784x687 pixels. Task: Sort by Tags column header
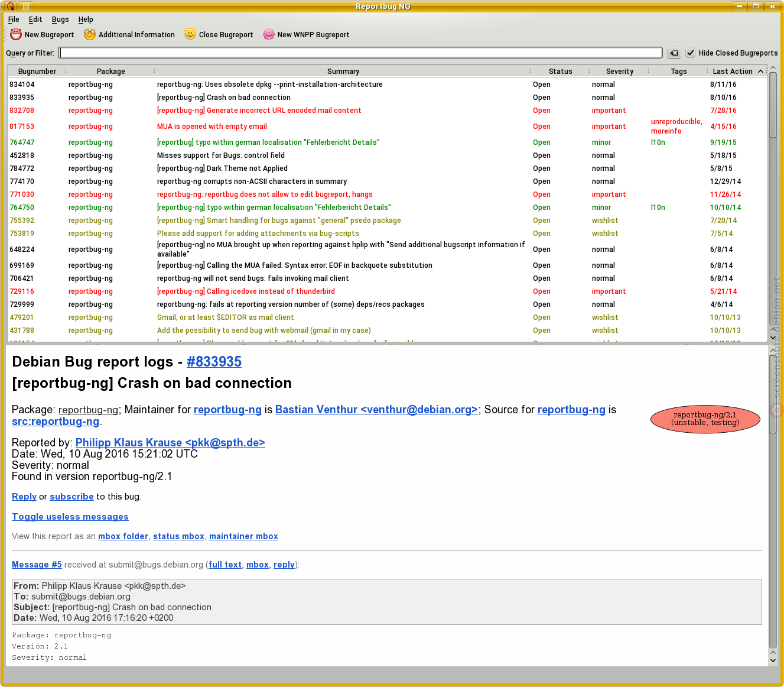click(x=678, y=72)
